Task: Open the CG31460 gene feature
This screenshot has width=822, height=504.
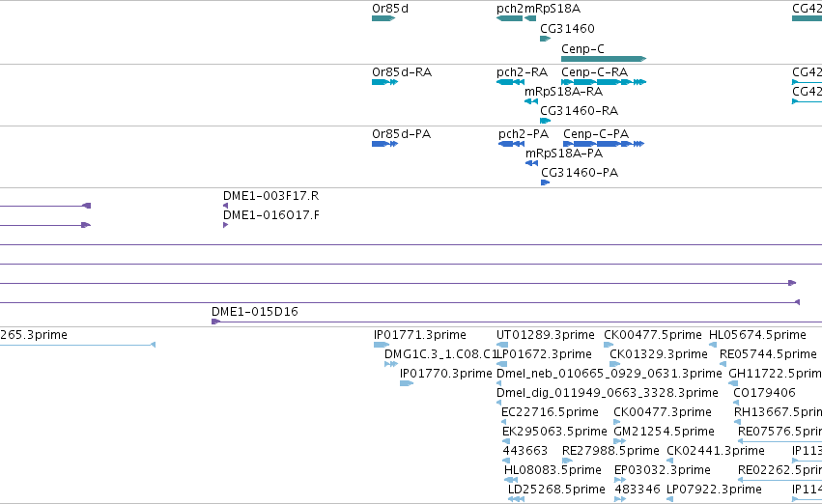Action: click(545, 39)
